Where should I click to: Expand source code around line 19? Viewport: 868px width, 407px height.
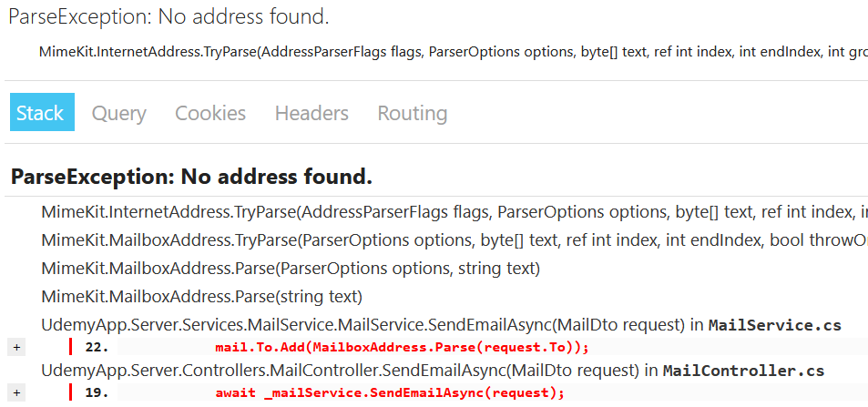16,392
